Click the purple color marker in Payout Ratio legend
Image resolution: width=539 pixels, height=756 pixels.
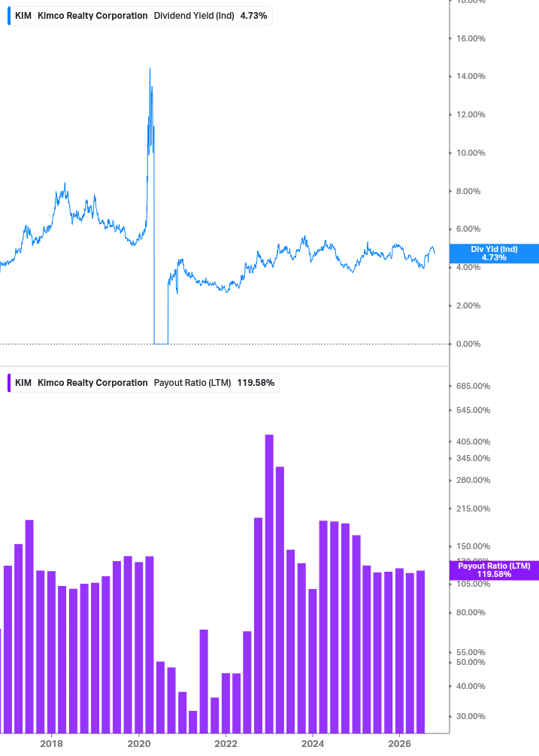tap(9, 383)
